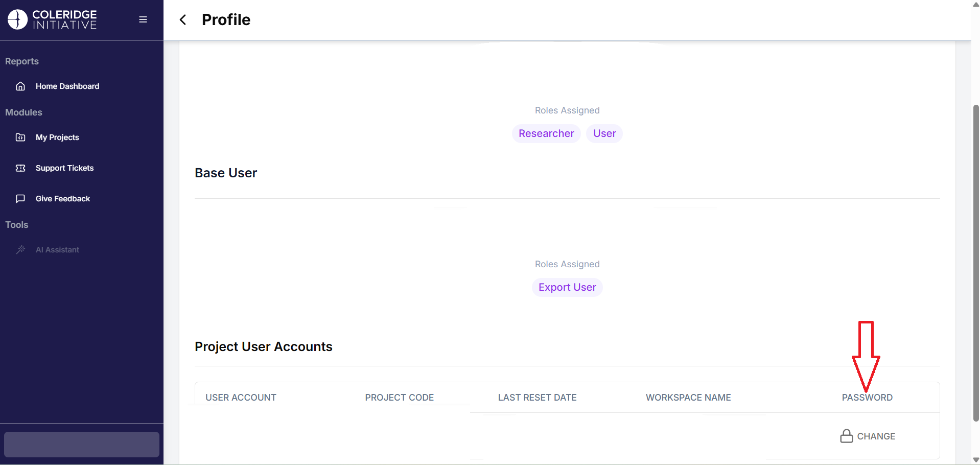
Task: Open My Projects module
Action: (57, 137)
